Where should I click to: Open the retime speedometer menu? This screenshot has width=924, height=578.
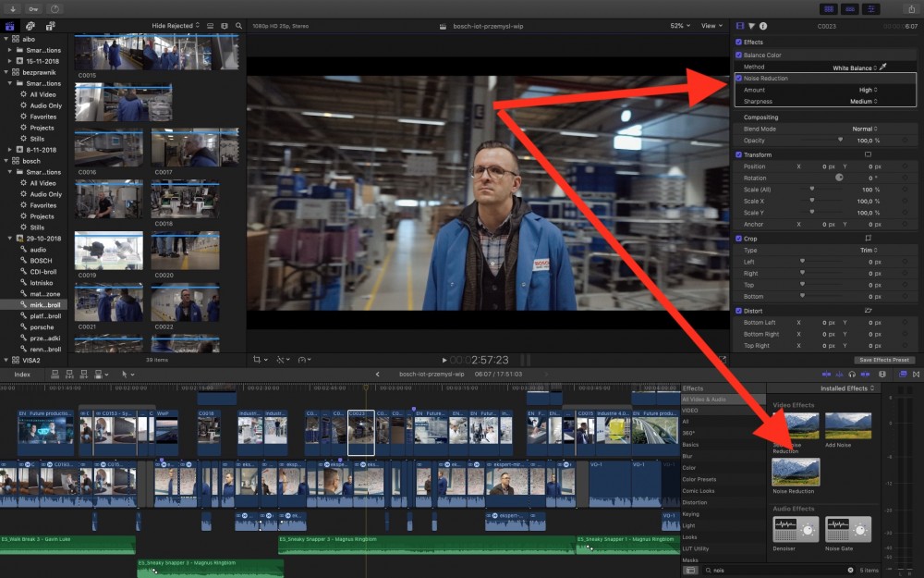tap(304, 360)
